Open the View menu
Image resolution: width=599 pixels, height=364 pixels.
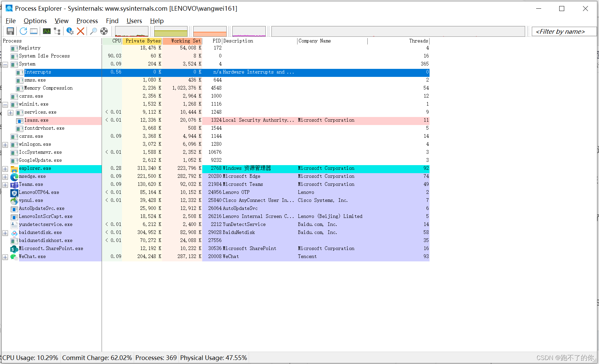62,21
